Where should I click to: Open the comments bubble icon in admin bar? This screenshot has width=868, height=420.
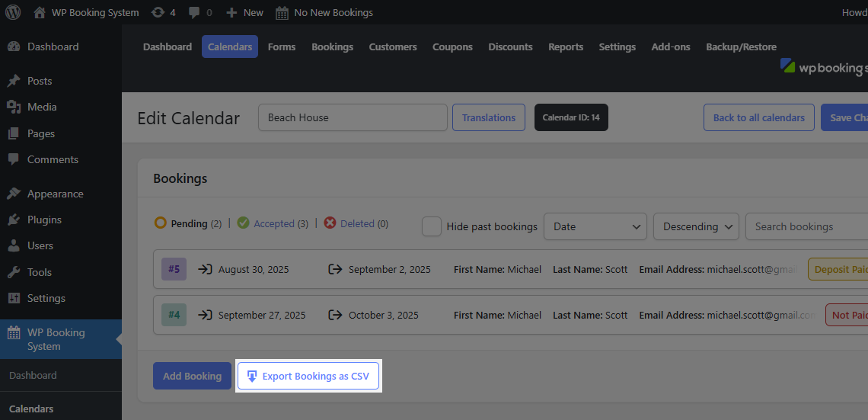(x=193, y=13)
